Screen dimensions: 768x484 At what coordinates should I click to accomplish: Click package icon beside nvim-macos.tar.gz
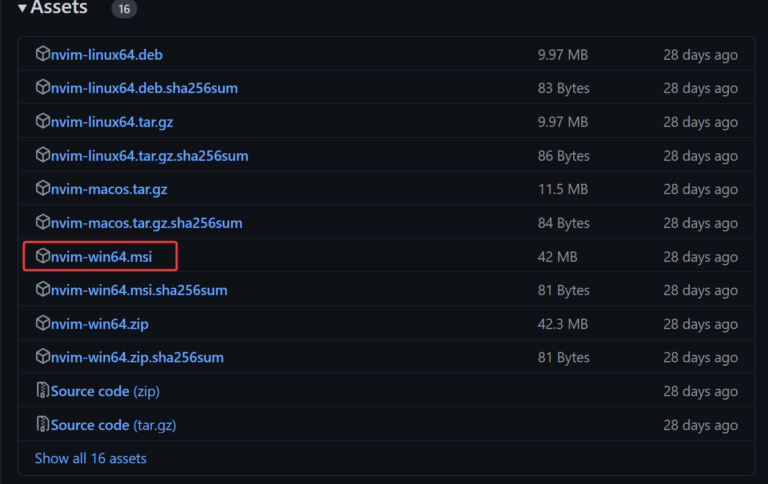42,189
